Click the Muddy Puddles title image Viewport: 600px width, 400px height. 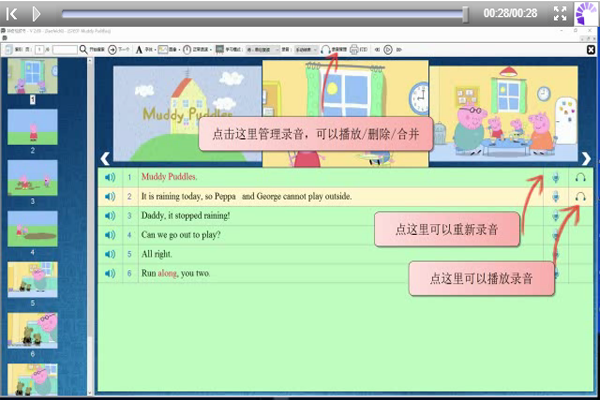tap(187, 114)
